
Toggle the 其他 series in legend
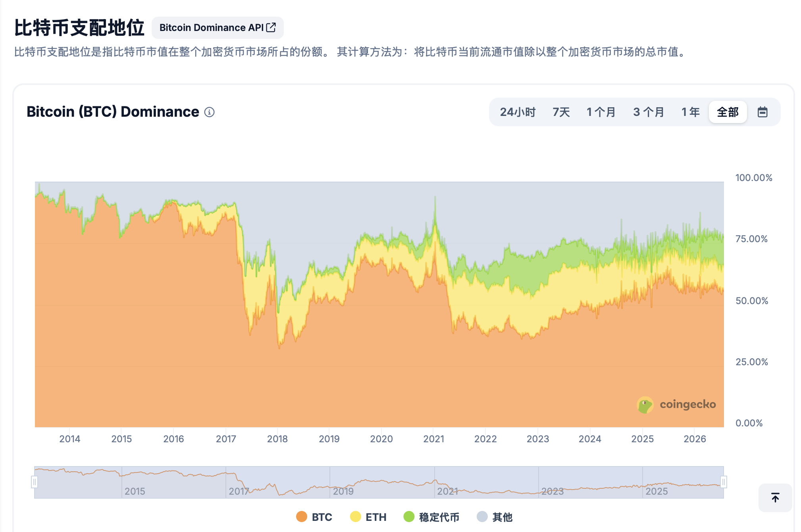click(495, 517)
